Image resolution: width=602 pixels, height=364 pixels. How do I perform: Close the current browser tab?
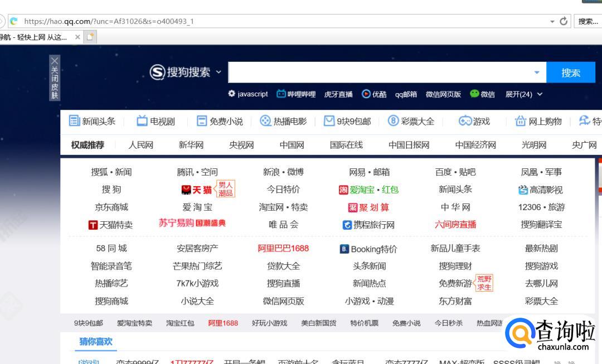click(x=77, y=37)
